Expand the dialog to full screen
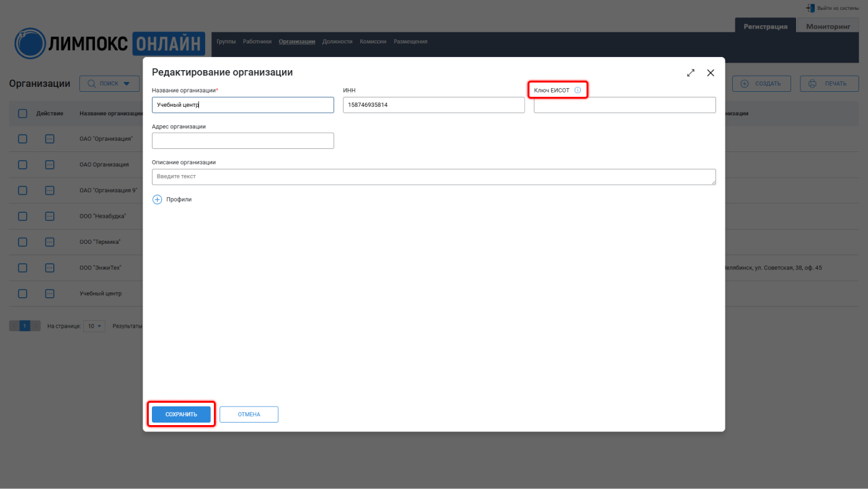 tap(691, 73)
